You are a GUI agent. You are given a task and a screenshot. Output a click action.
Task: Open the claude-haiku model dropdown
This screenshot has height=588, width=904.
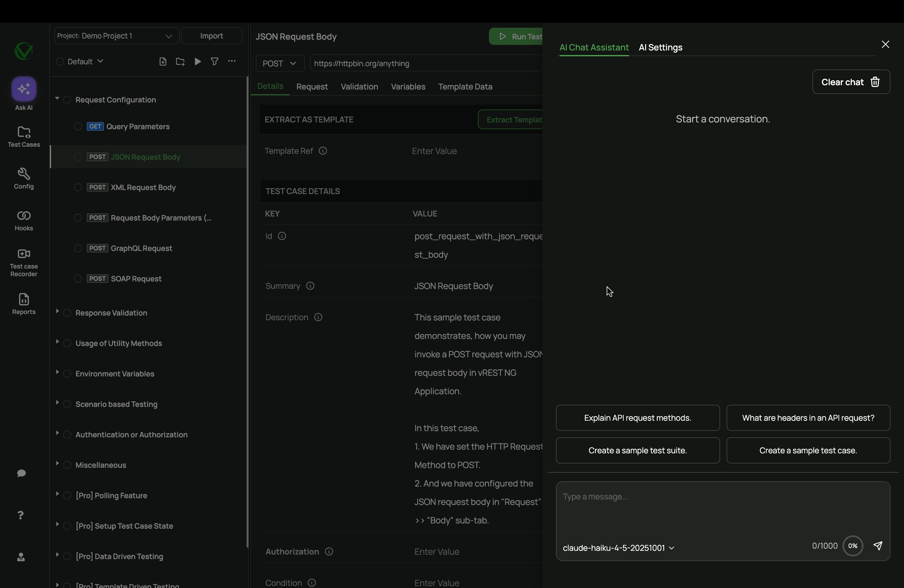[618, 548]
